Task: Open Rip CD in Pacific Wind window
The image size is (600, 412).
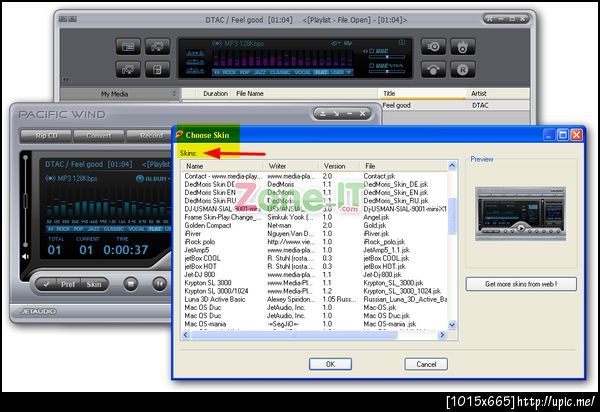Action: point(46,135)
